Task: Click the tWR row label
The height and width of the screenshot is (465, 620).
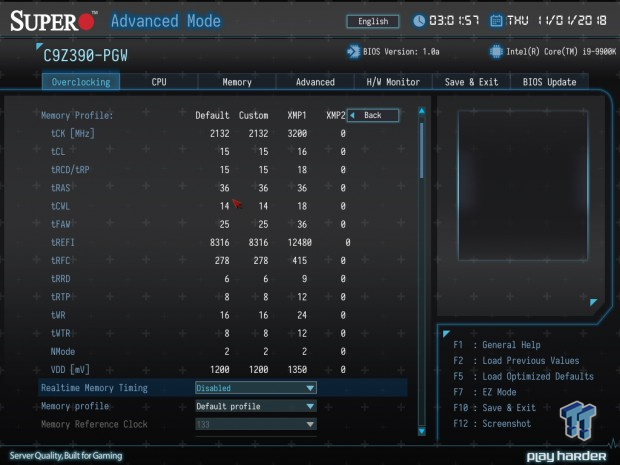Action: point(58,315)
